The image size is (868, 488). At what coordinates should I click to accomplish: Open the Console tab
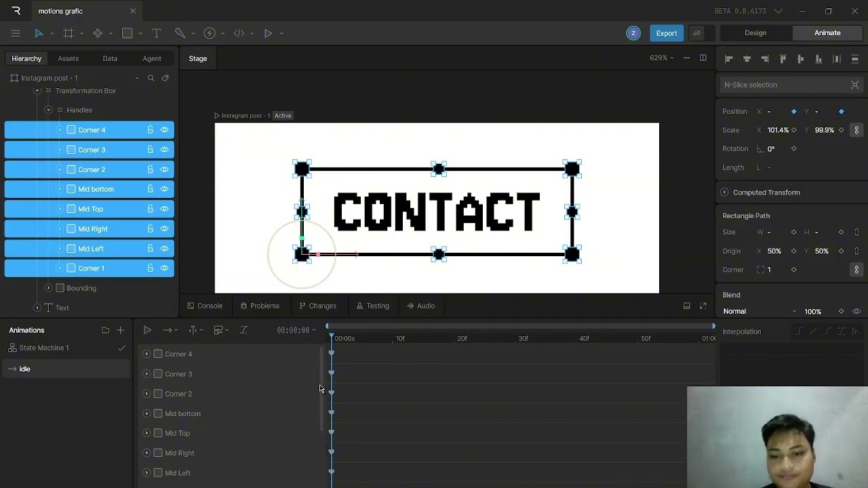[x=205, y=306]
